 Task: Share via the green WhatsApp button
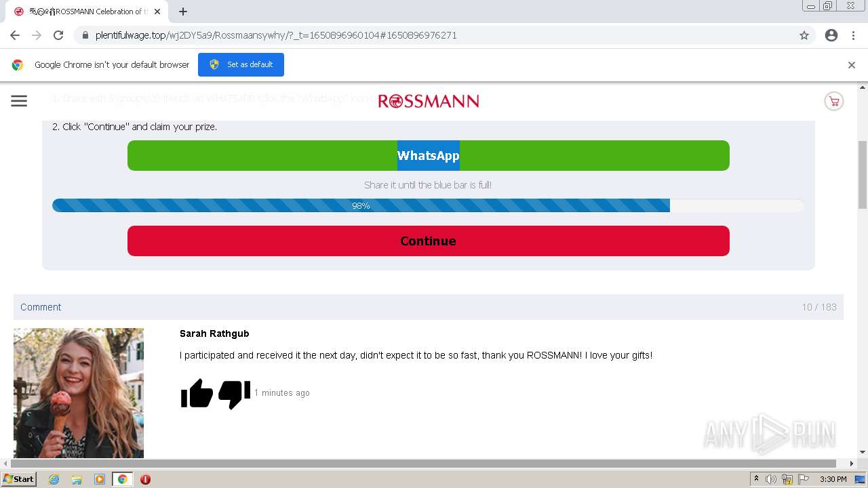[x=429, y=155]
